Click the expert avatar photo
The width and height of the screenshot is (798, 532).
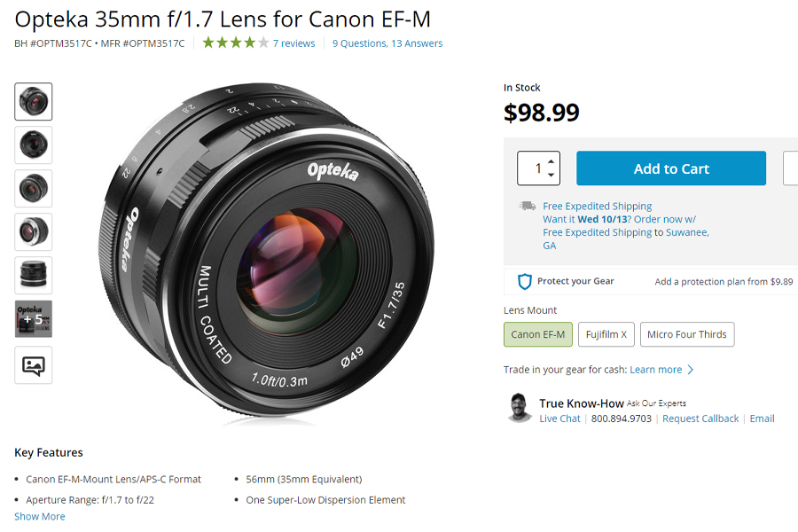(520, 408)
